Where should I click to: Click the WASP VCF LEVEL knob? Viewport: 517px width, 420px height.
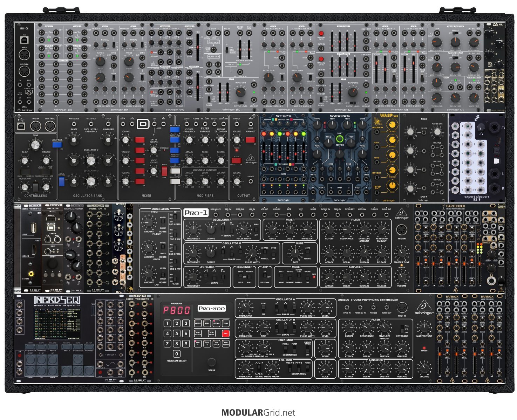click(x=393, y=124)
